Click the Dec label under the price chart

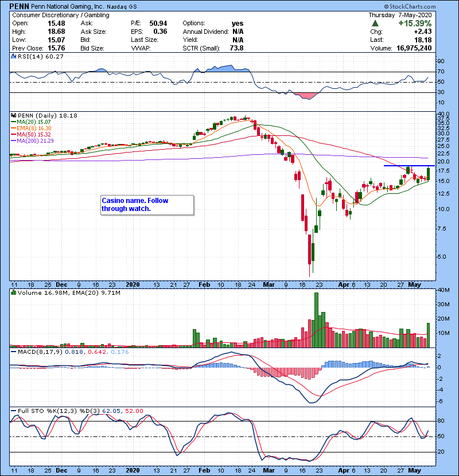(x=61, y=285)
